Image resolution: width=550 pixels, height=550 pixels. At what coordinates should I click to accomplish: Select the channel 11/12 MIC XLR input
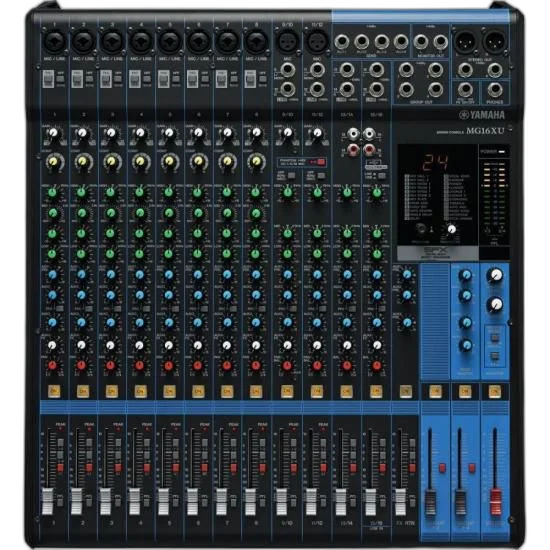[317, 41]
